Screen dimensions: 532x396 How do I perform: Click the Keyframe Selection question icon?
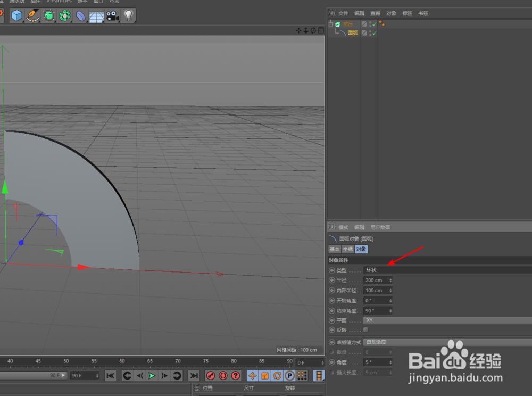point(236,376)
